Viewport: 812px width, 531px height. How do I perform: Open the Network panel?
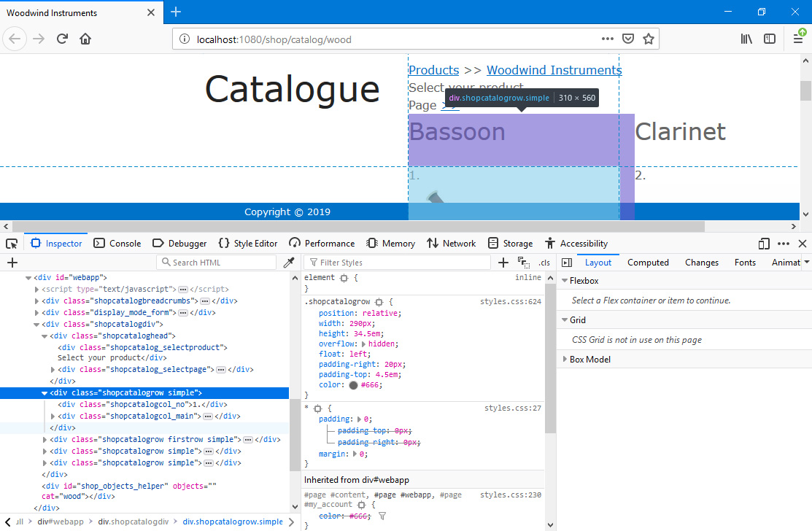(x=451, y=244)
